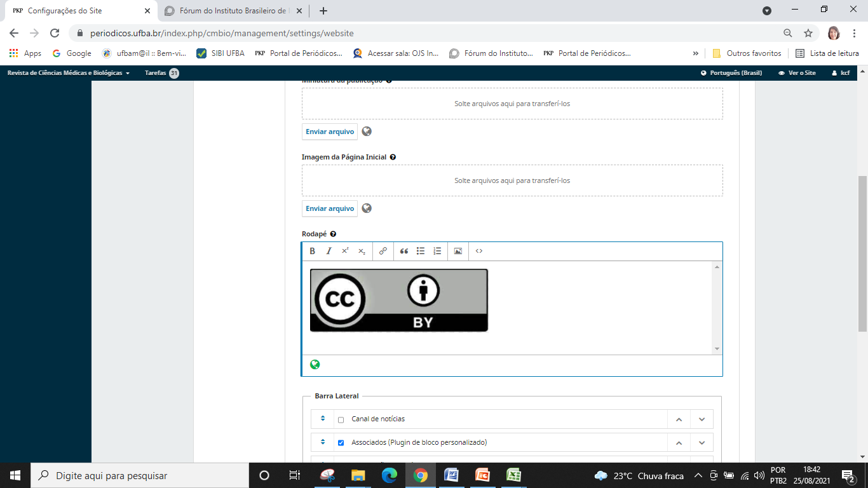Move Canal de notícias down
The height and width of the screenshot is (488, 868).
pos(702,419)
